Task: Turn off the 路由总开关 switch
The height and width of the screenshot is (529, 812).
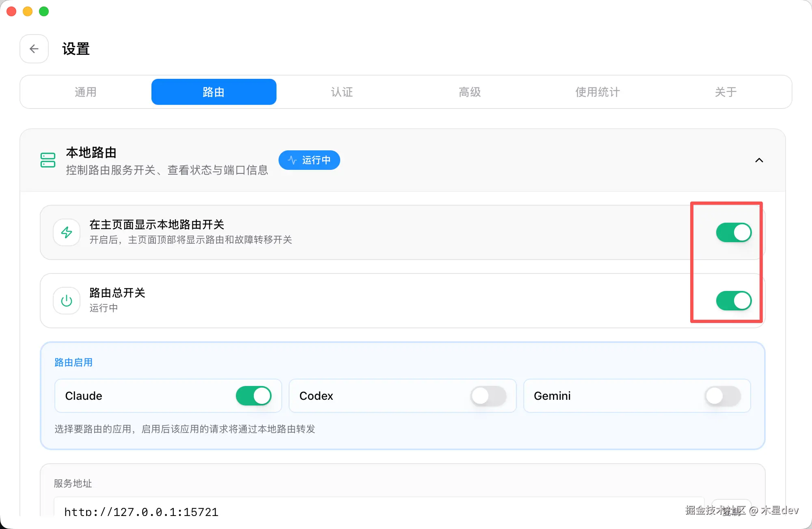Action: [734, 301]
